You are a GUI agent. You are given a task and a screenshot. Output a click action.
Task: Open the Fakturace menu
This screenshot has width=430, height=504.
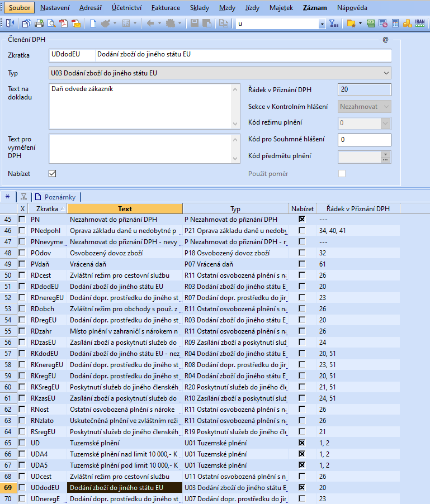tap(166, 8)
